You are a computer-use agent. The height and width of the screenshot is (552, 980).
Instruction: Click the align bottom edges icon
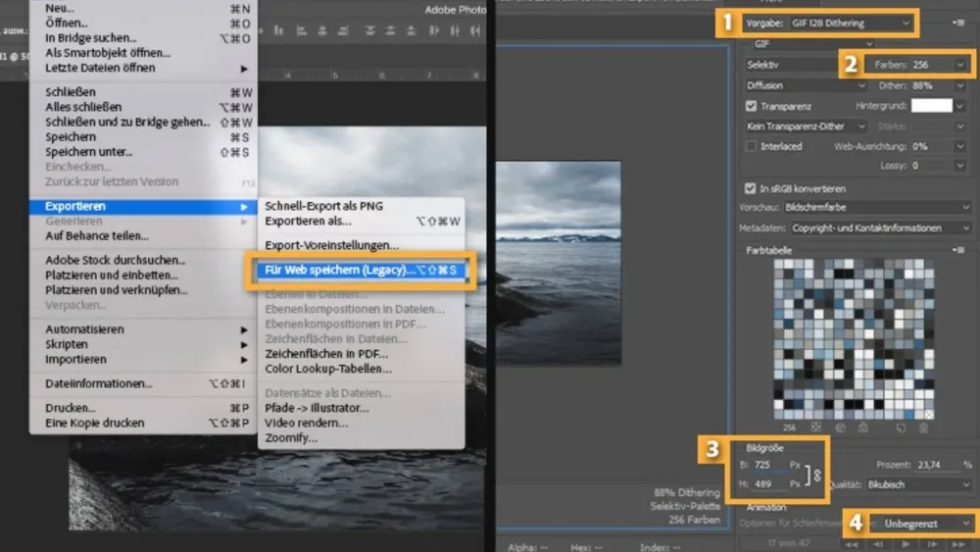(278, 30)
